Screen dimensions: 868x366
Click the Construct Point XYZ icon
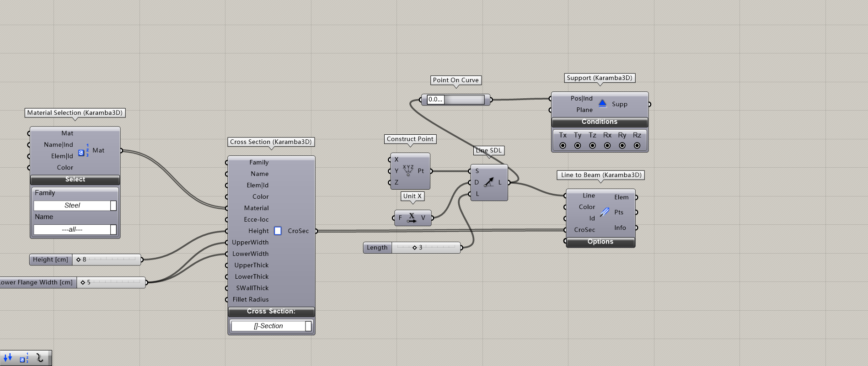[x=408, y=170]
